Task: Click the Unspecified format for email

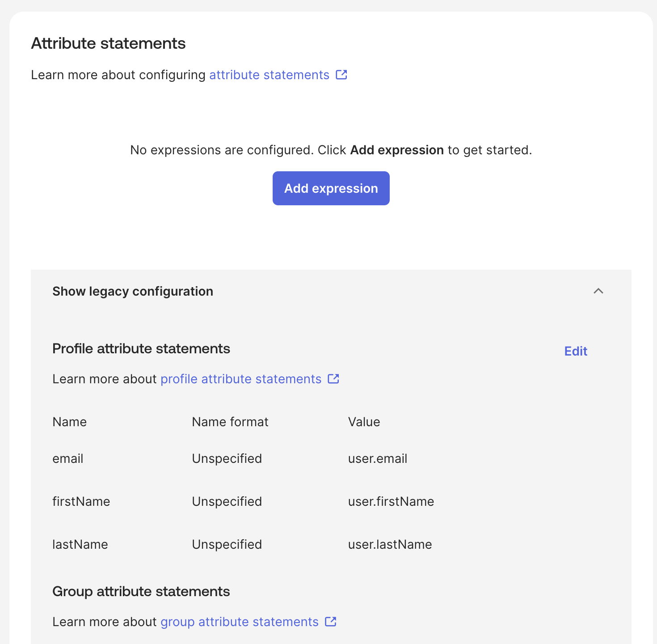Action: (227, 459)
